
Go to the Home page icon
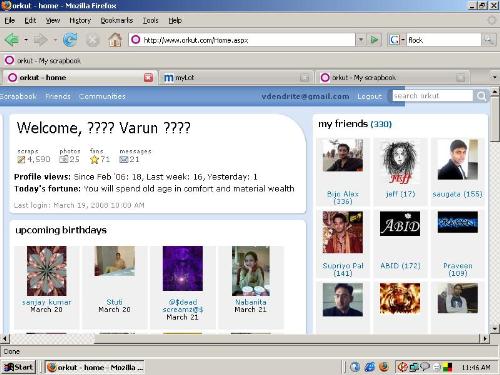pyautogui.click(x=115, y=40)
